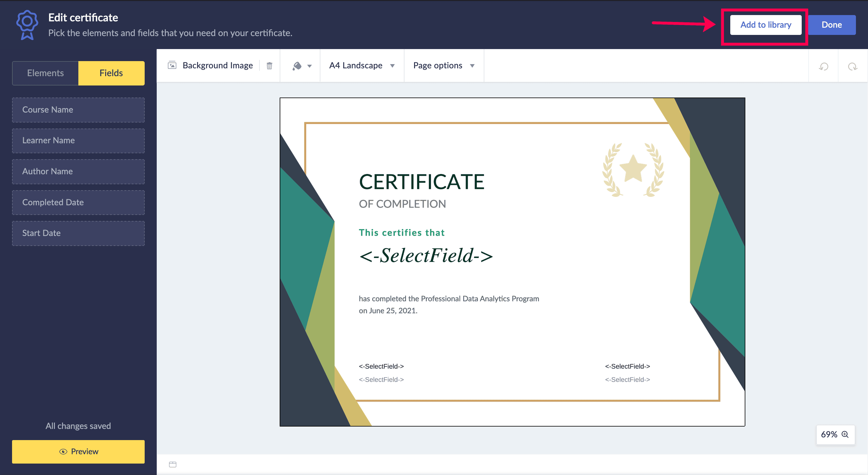This screenshot has height=475, width=868.
Task: Click the panel icon in bottom bar
Action: pyautogui.click(x=172, y=464)
